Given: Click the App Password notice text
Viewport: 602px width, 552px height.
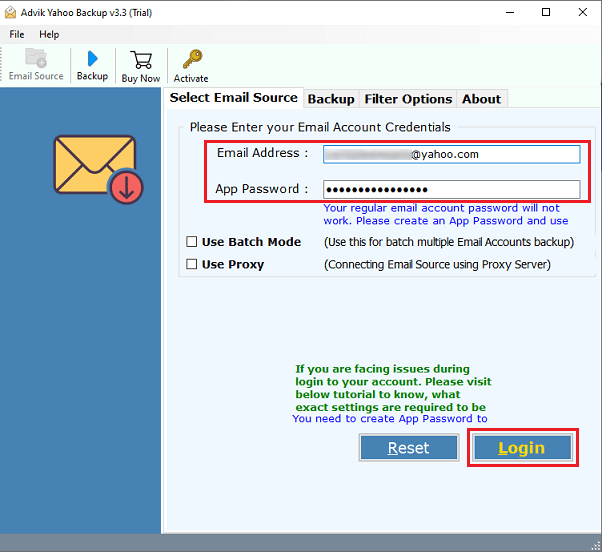Looking at the screenshot, I should click(445, 214).
